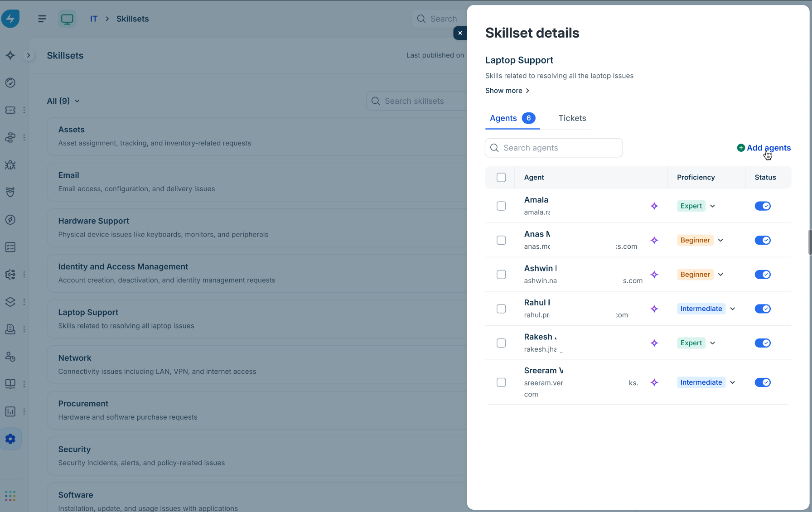Click the sparkle icon in Amala's row
This screenshot has height=512, width=812.
coord(654,206)
